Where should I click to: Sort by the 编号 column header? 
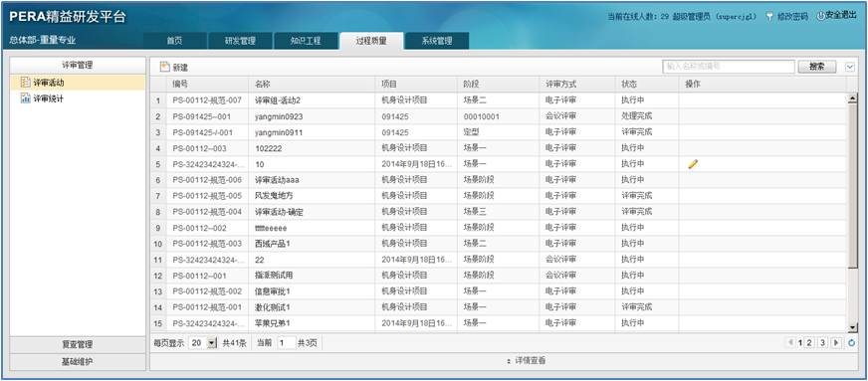(208, 84)
